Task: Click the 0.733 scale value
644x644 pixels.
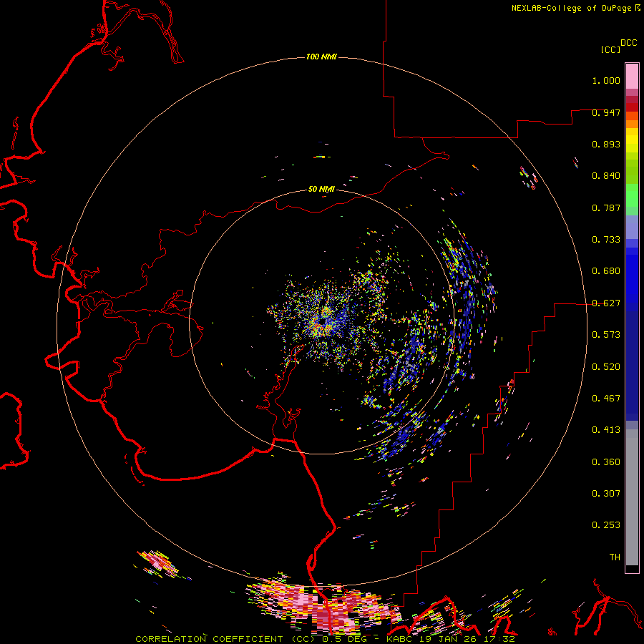Action: (606, 240)
